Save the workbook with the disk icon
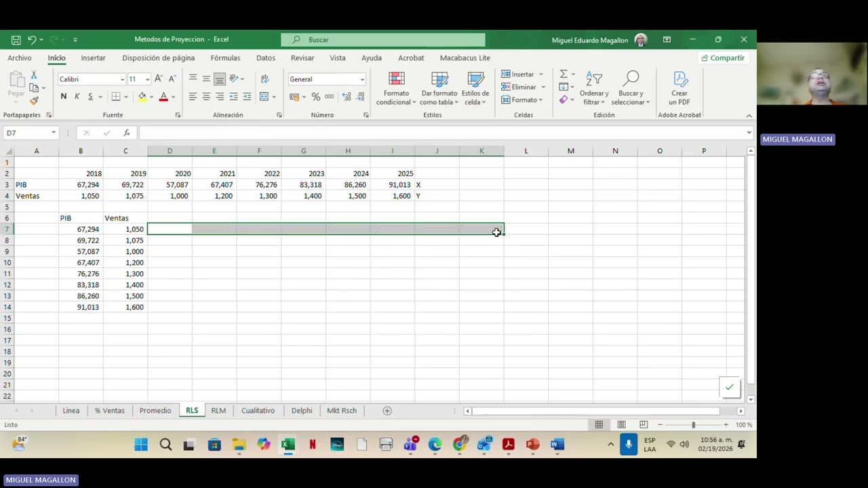 (x=16, y=39)
